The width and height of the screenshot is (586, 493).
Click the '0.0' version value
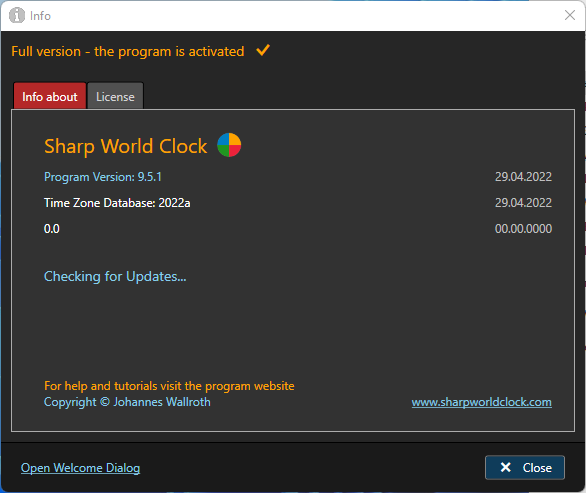point(52,229)
